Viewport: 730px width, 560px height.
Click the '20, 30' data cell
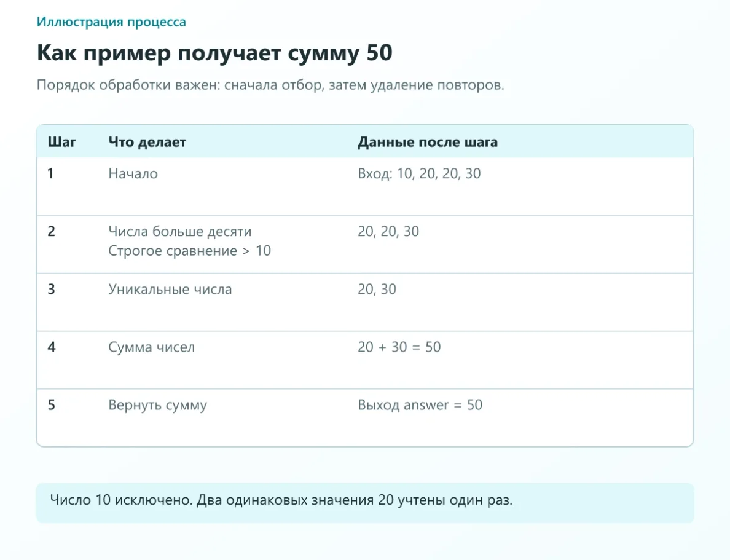pos(377,290)
